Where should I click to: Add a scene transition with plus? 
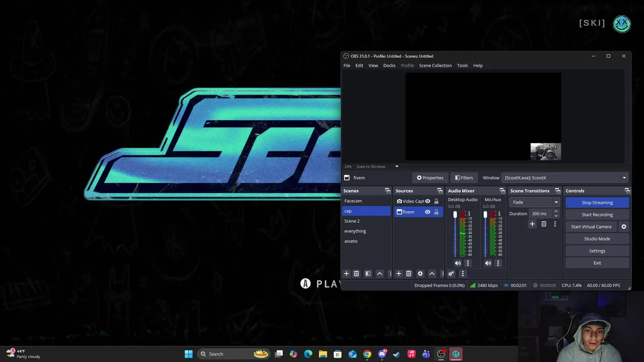pyautogui.click(x=532, y=224)
